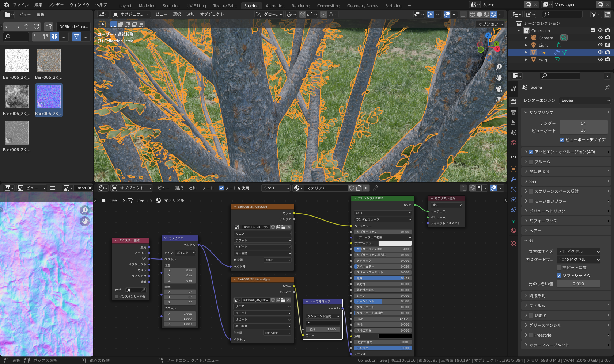Switch to the UV Editing workspace tab
This screenshot has width=614, height=364.
coord(196,6)
